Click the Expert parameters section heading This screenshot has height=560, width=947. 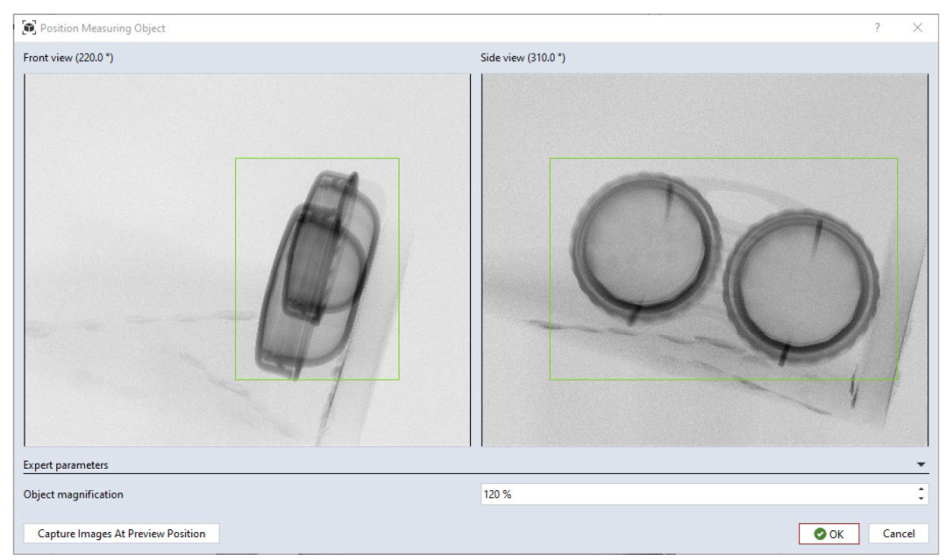66,465
